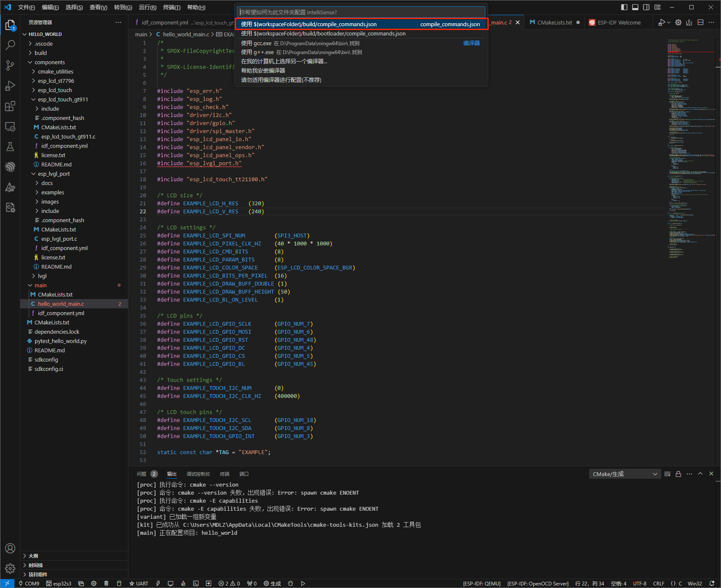Toggle the primary side bar layout button
Image resolution: width=721 pixels, height=588 pixels.
624,7
